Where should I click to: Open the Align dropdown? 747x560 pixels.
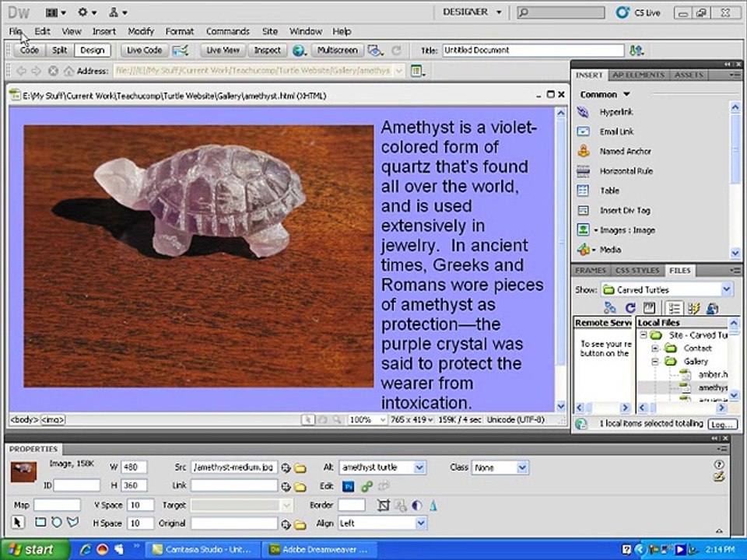[x=419, y=523]
